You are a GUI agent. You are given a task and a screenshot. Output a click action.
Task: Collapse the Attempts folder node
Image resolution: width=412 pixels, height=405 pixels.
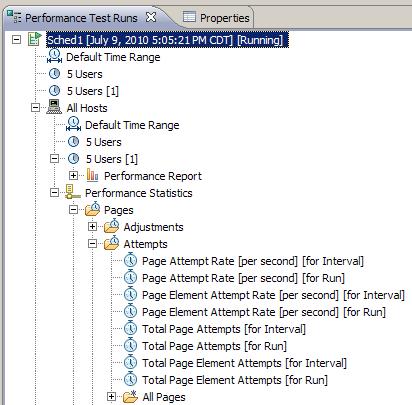(92, 244)
